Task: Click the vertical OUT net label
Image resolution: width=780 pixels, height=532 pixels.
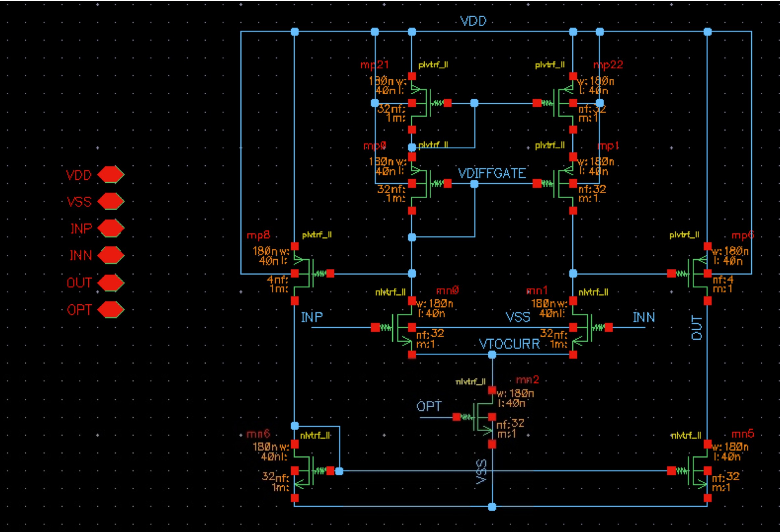Action: (x=697, y=328)
